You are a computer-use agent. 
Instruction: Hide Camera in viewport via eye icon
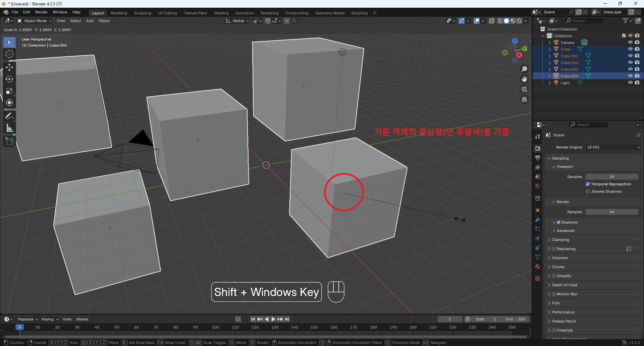click(630, 42)
